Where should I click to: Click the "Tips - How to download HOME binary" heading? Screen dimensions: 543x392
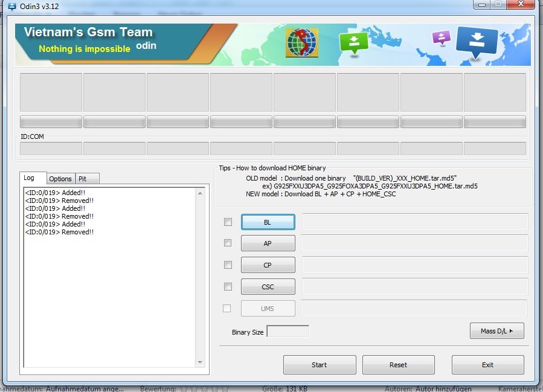pyautogui.click(x=272, y=168)
